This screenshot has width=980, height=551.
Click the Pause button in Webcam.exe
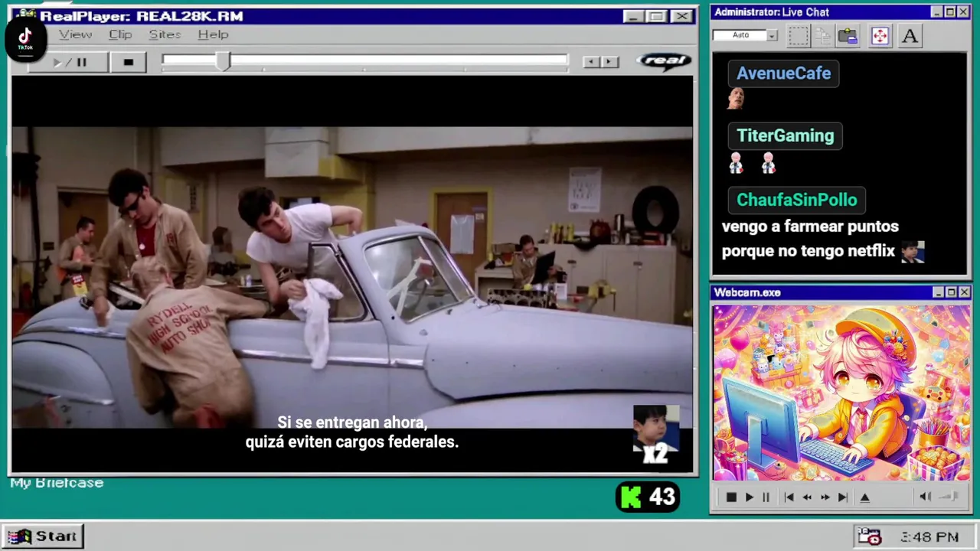coord(766,497)
